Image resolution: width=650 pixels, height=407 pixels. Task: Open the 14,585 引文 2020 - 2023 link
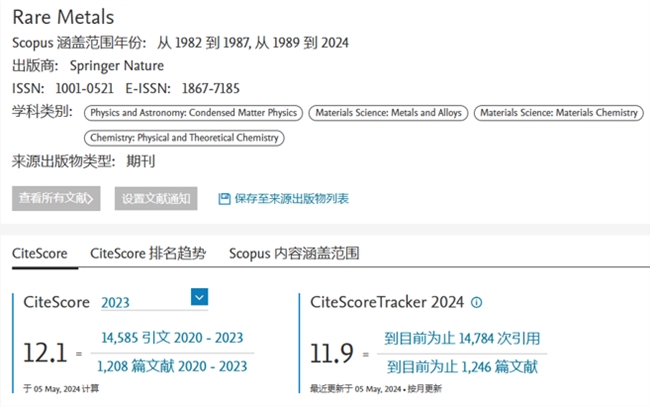click(172, 339)
